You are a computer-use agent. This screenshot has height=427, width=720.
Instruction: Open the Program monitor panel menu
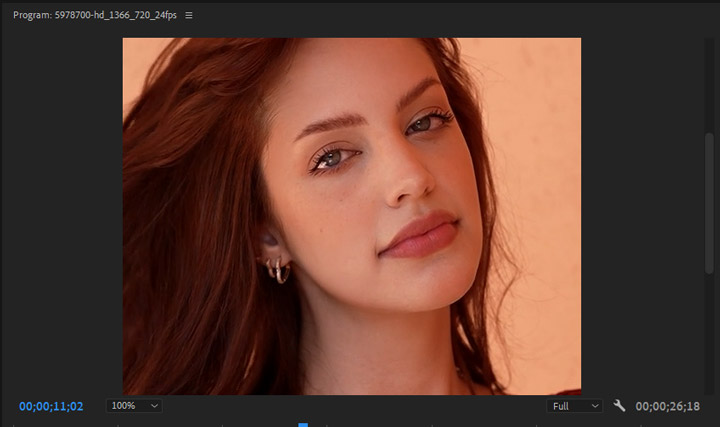(x=189, y=15)
